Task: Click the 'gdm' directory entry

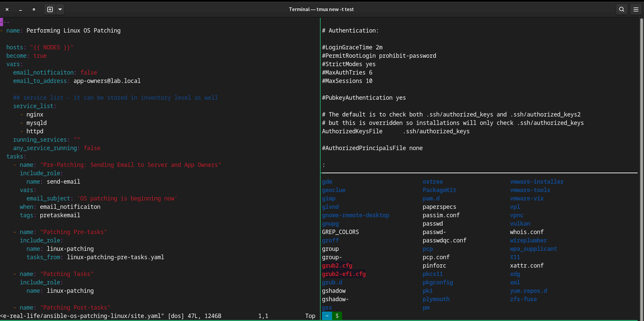Action: click(x=327, y=181)
